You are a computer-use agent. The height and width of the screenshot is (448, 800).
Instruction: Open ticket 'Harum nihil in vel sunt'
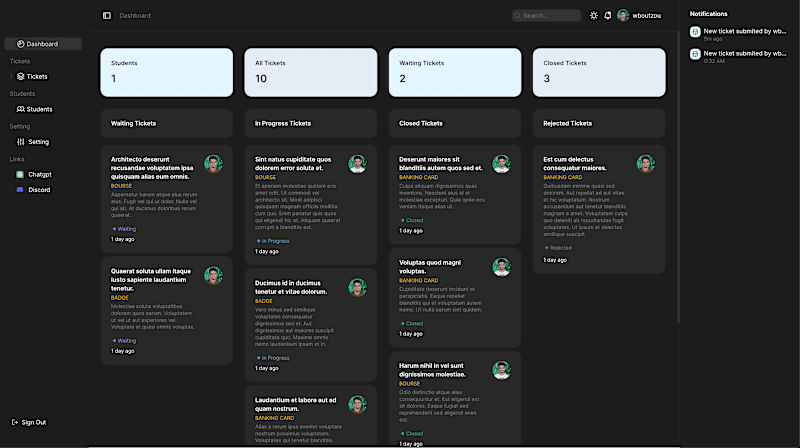coord(455,399)
